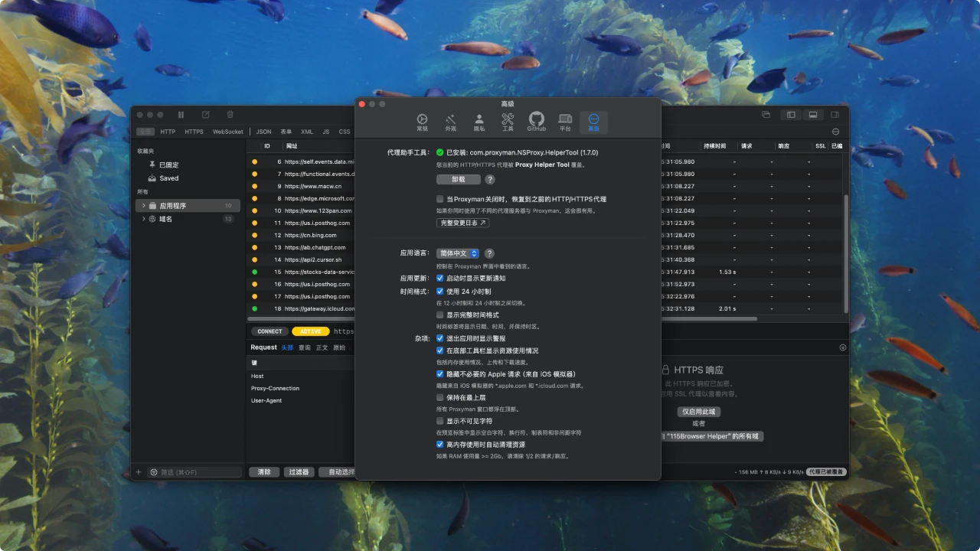This screenshot has width=980, height=551.
Task: Select Saved item in sidebar
Action: pos(168,178)
